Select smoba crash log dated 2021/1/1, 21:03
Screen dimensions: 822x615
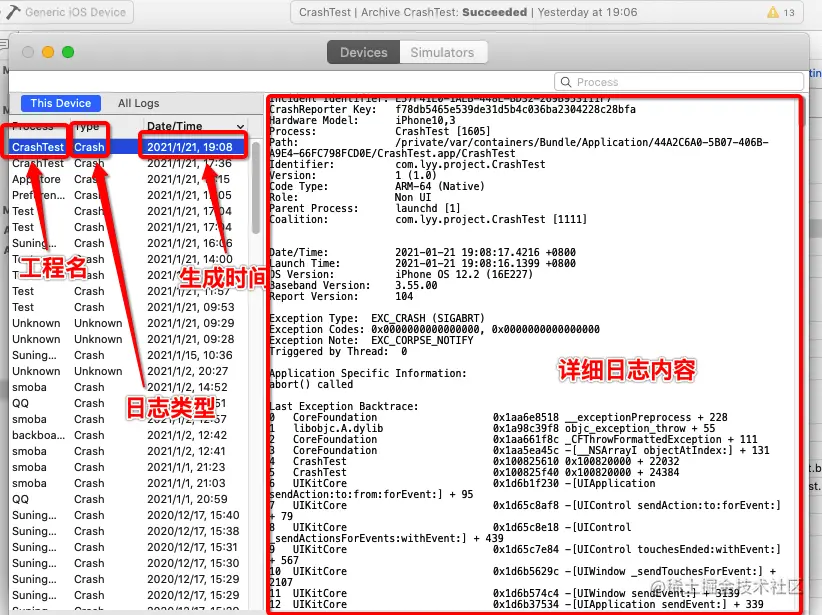[x=128, y=483]
